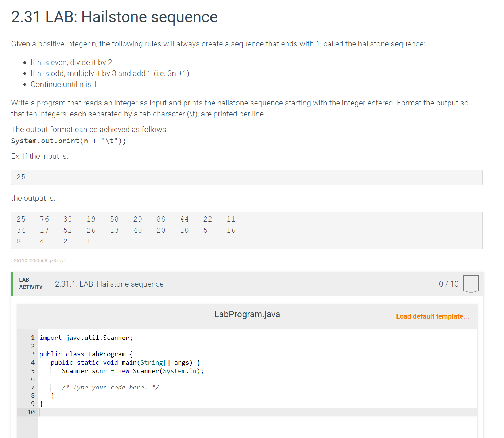Click the 2.31.1 LAB: Hailstone sequence header

click(x=109, y=284)
